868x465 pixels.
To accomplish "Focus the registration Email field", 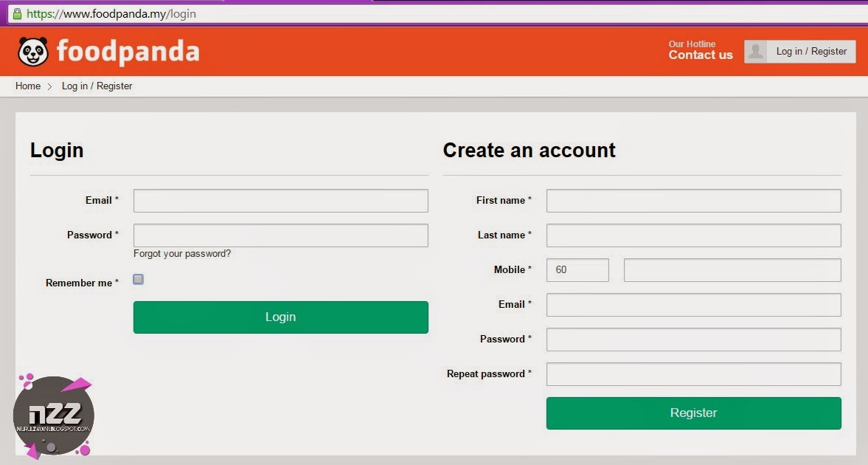I will click(694, 305).
